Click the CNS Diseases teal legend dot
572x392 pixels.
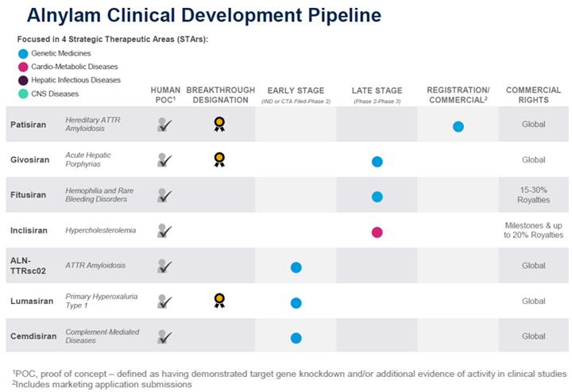(x=22, y=94)
